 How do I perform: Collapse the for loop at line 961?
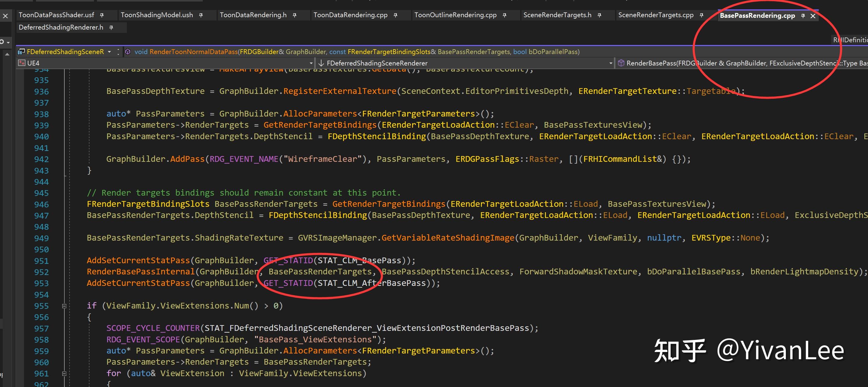pos(64,373)
